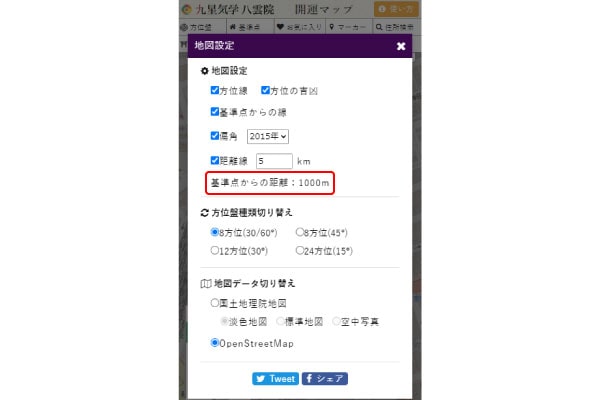Click the site logo icon in header
The image size is (600, 400).
tap(187, 10)
